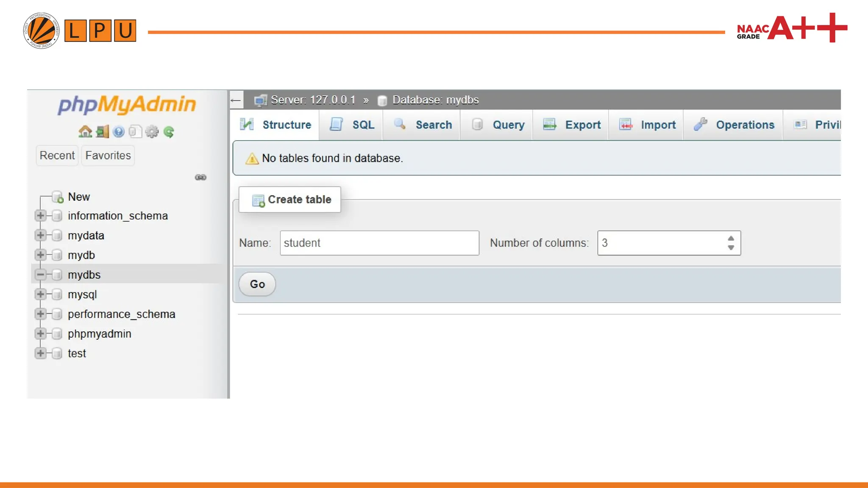This screenshot has height=488, width=868.
Task: Select phpmyadmin database name
Action: [100, 334]
